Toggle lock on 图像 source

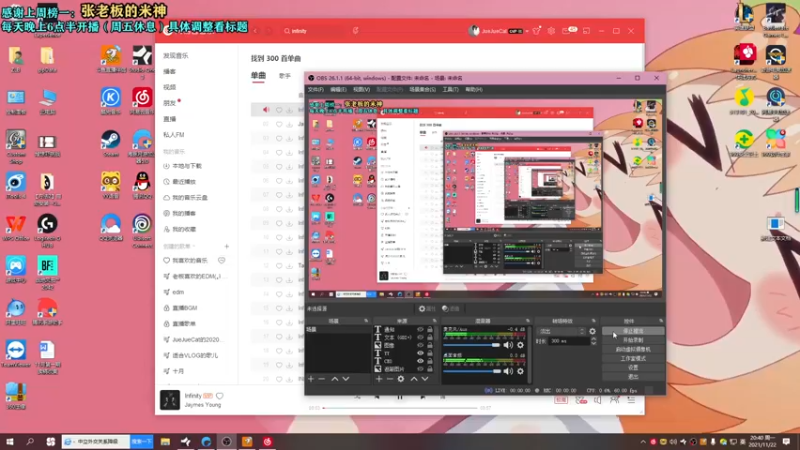point(430,345)
